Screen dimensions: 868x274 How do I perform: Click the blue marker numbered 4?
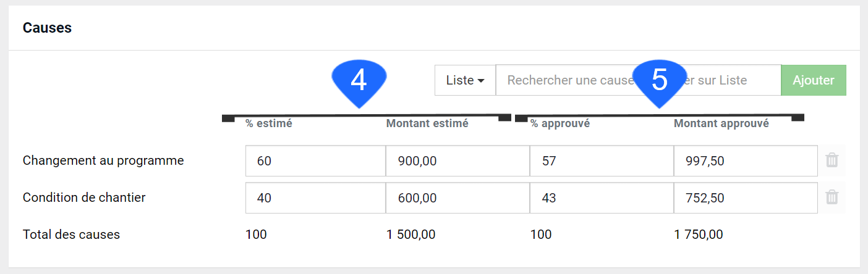[x=359, y=83]
